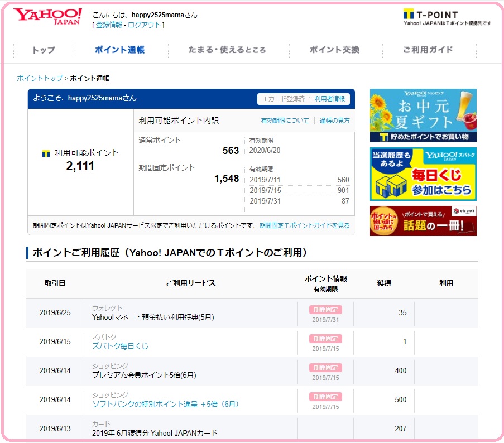The image size is (504, 443).
Task: Switch to たまる・使えるところ tab
Action: (227, 50)
